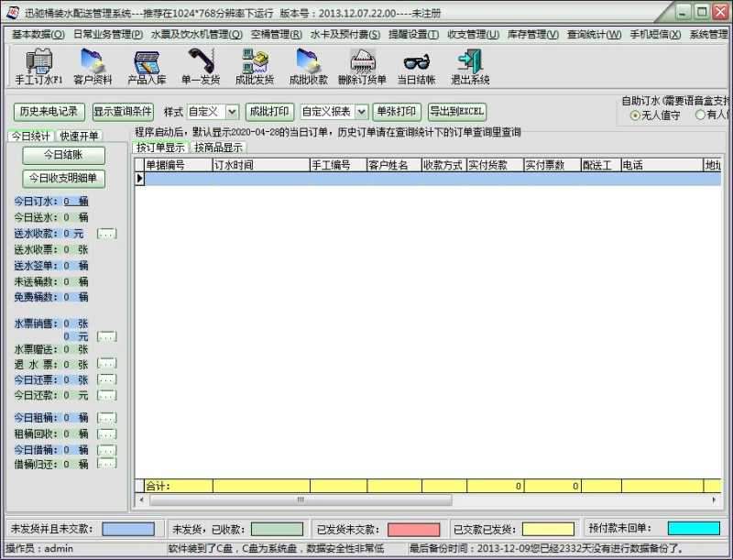733x560 pixels.
Task: Click the ellipsis button beside 送水收款
Action: click(106, 234)
